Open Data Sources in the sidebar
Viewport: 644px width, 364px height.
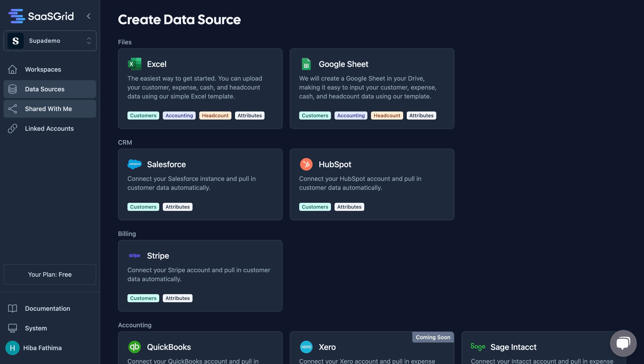click(50, 89)
